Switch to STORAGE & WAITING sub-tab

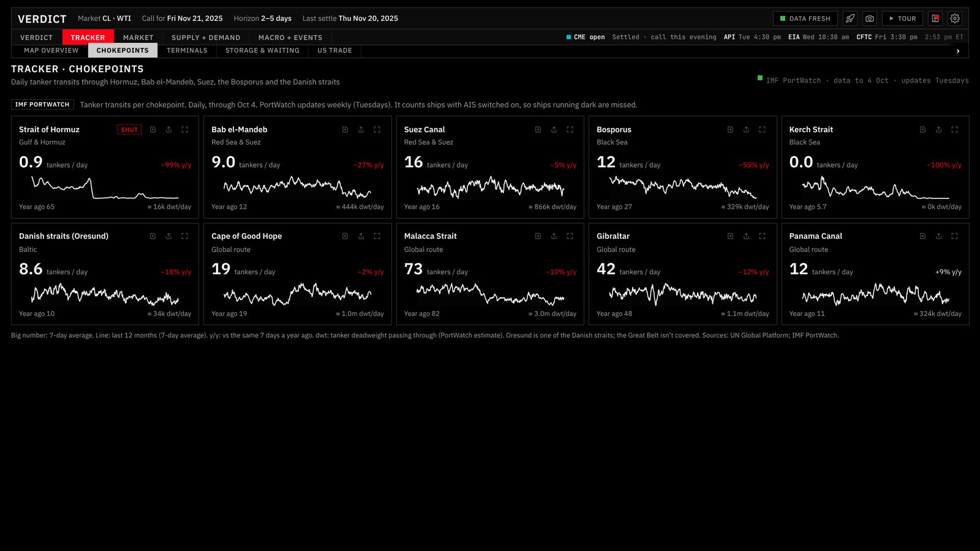tap(262, 50)
